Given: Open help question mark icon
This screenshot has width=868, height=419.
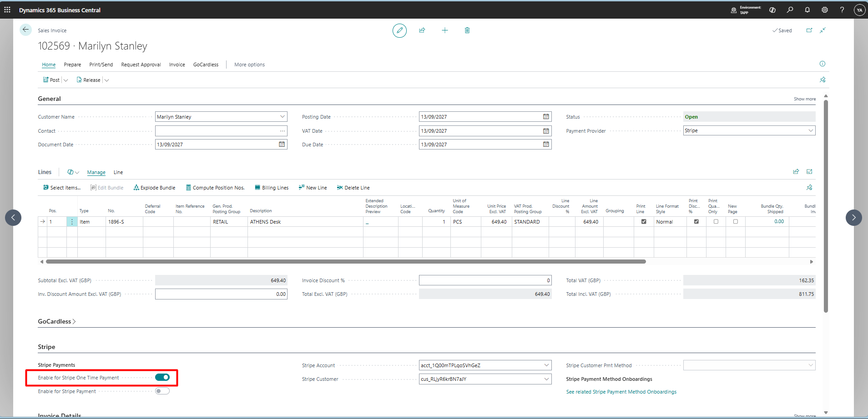Looking at the screenshot, I should (842, 10).
